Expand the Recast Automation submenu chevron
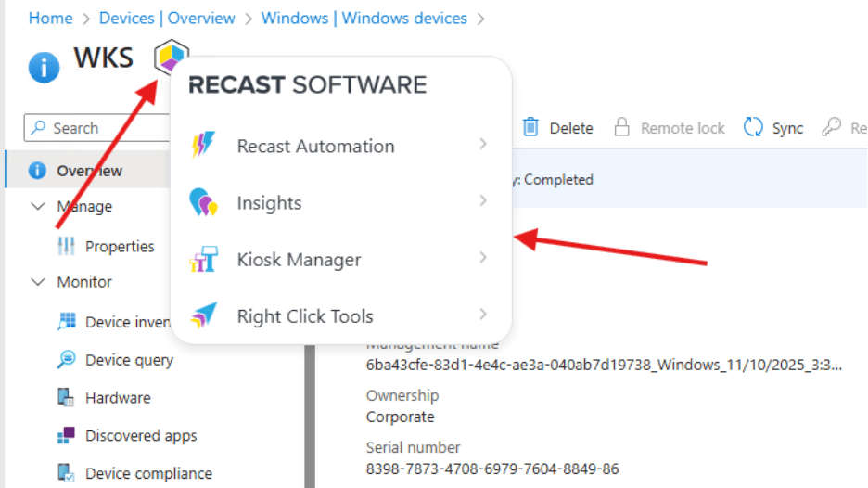This screenshot has height=488, width=868. pos(483,145)
